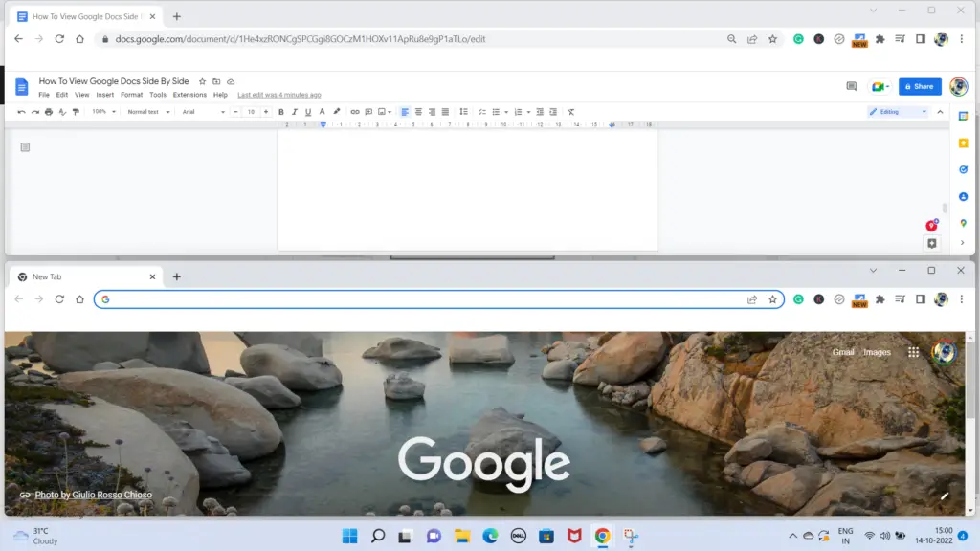Screen dimensions: 980x551
Task: Open the Arial font dropdown
Action: 203,112
